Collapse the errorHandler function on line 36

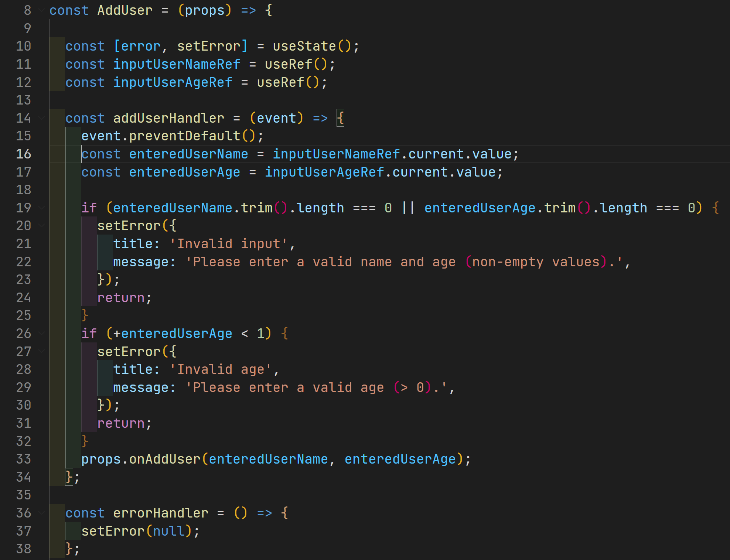(42, 513)
